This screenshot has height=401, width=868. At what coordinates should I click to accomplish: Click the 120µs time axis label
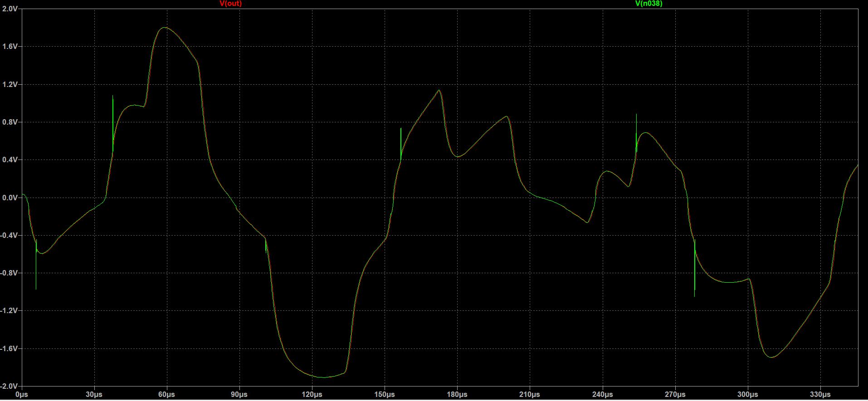pyautogui.click(x=312, y=395)
